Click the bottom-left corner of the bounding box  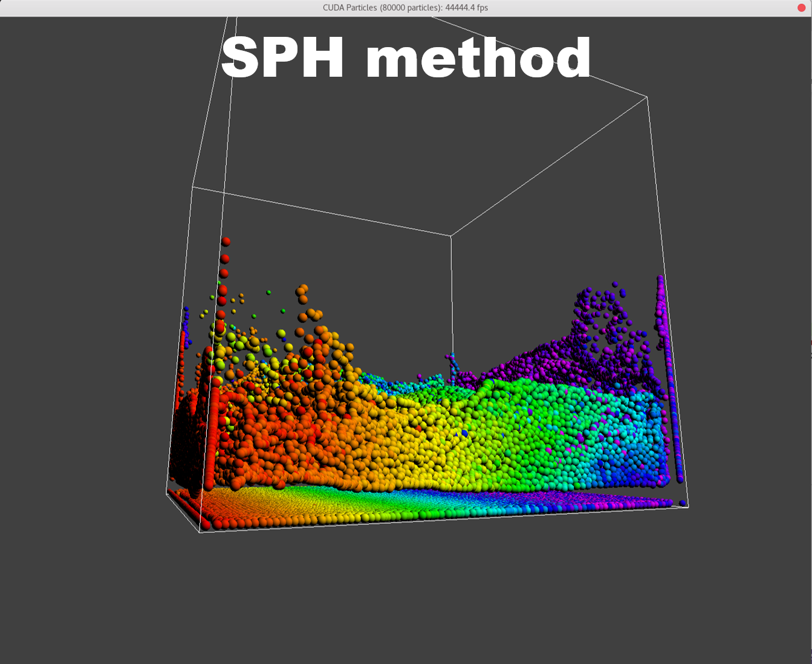(200, 532)
